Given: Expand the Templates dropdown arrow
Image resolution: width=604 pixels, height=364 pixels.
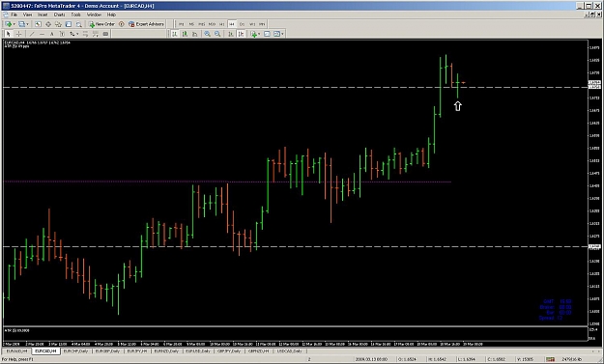Looking at the screenshot, I should pyautogui.click(x=282, y=34).
